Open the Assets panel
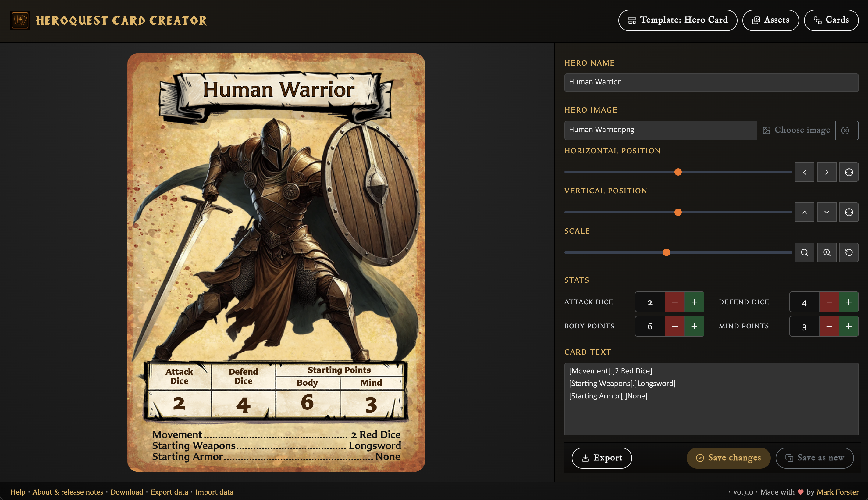This screenshot has height=500, width=868. click(x=770, y=20)
